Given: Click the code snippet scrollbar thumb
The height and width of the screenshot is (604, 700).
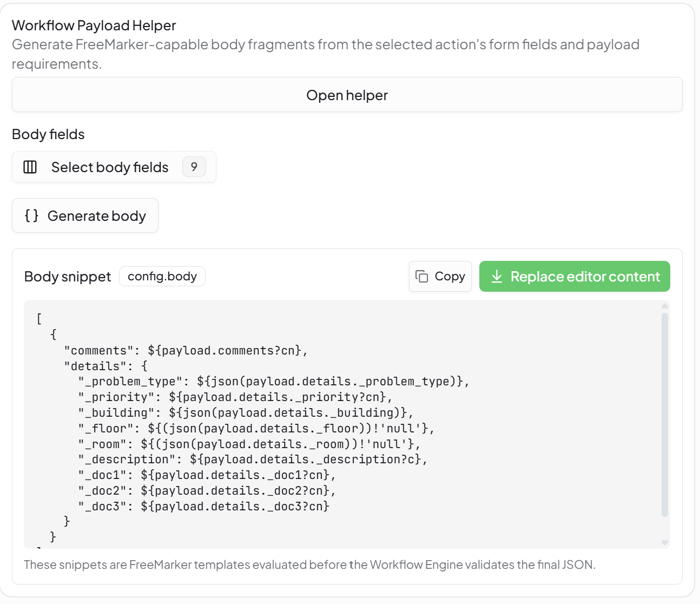Looking at the screenshot, I should pos(665,415).
